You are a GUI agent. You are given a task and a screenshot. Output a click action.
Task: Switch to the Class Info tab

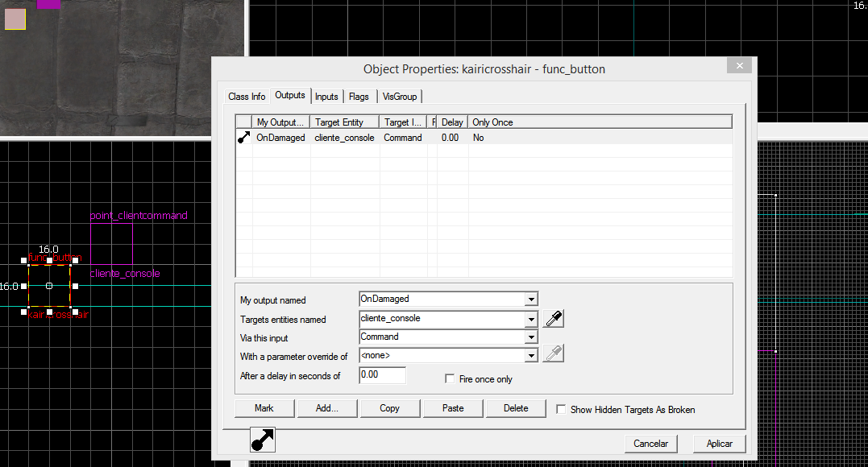coord(247,97)
